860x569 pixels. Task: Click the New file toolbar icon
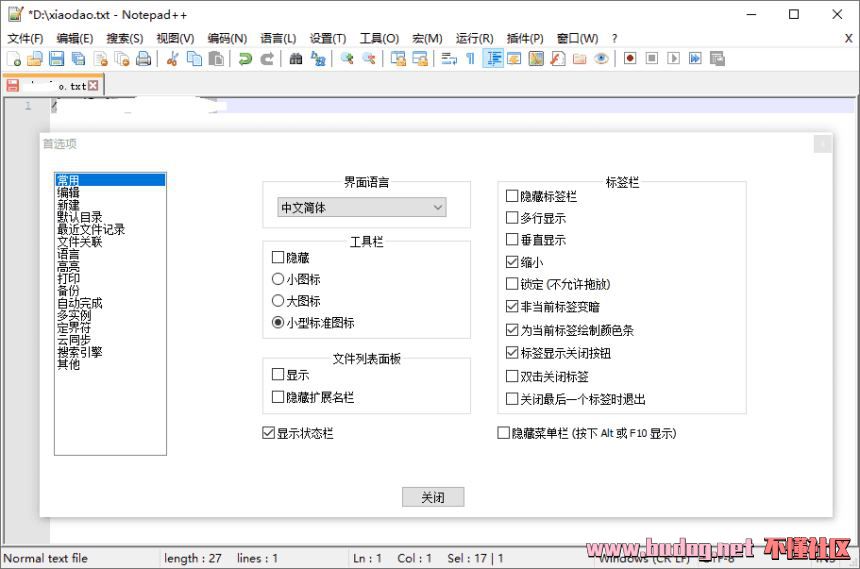tap(14, 59)
